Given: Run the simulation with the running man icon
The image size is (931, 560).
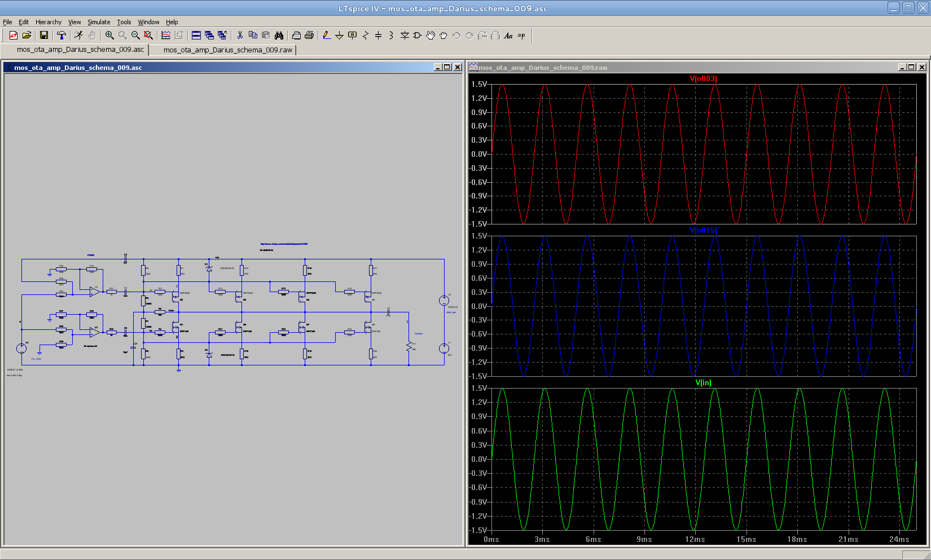Looking at the screenshot, I should tap(78, 35).
